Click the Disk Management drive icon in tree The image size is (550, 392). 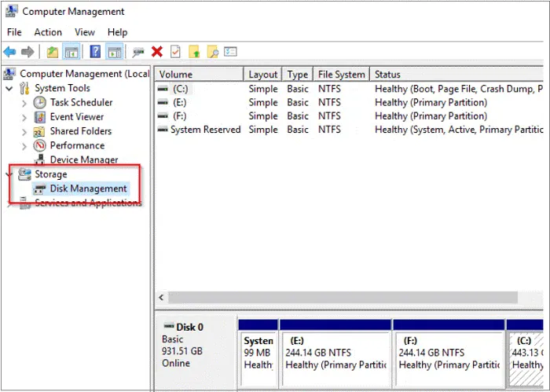pyautogui.click(x=39, y=189)
